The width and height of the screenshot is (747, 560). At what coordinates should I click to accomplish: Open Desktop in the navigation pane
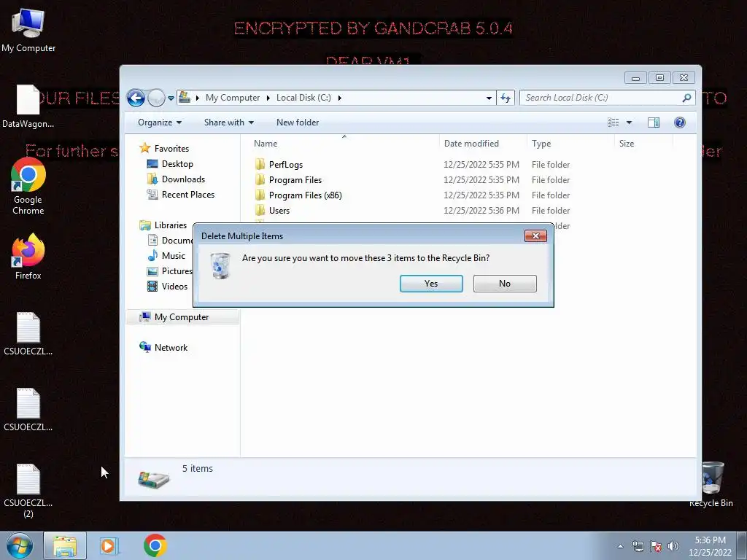tap(177, 164)
